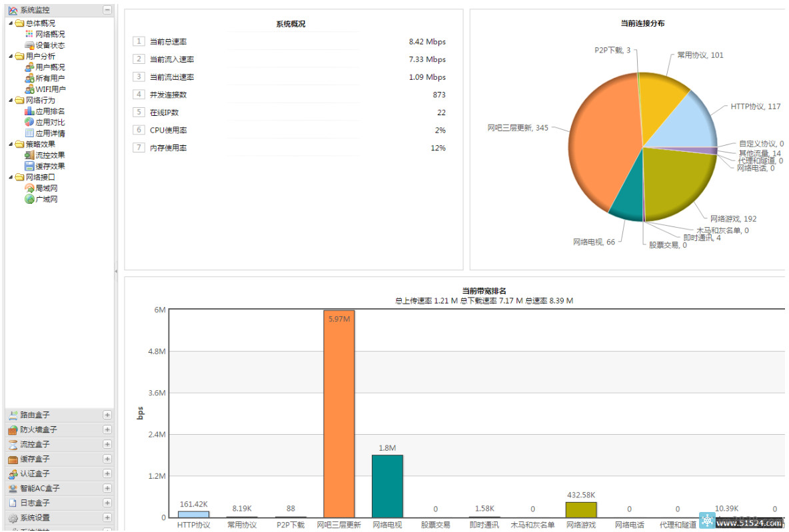Open 用户概况 under 用户分析
789x532 pixels.
[x=50, y=67]
